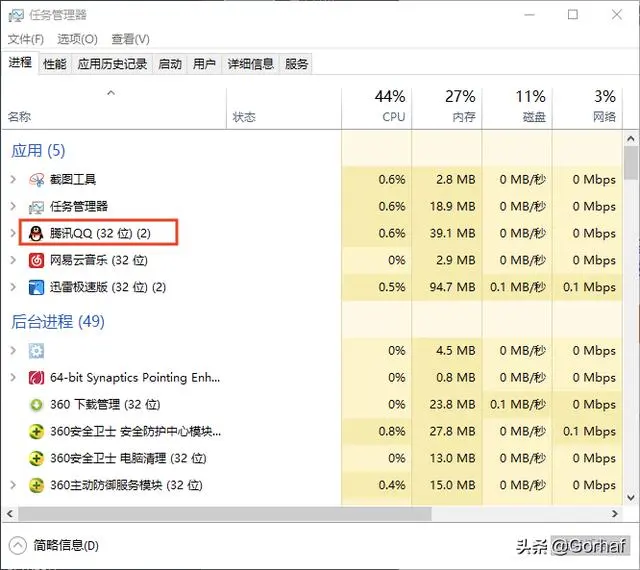Click the 后台进程 (49) group heading
This screenshot has height=570, width=640.
tap(58, 322)
